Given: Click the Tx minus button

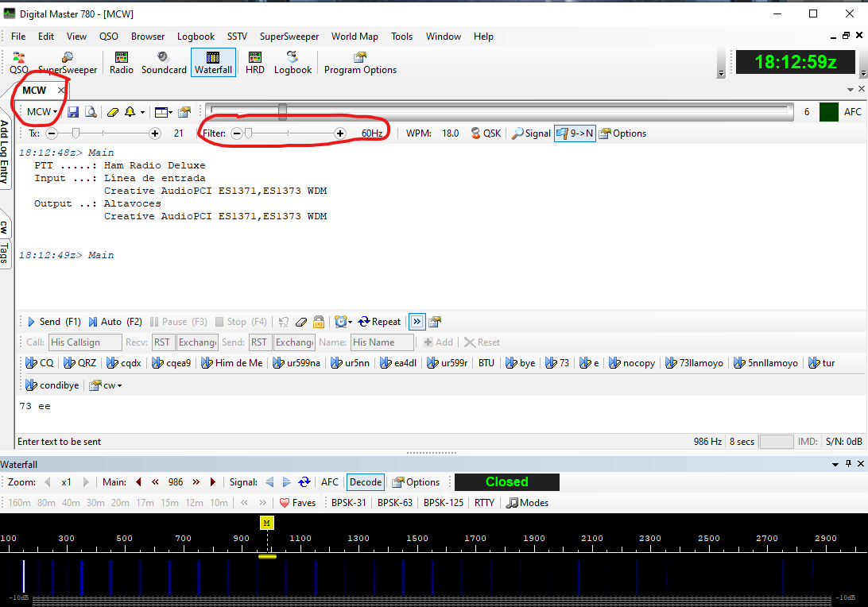Looking at the screenshot, I should tap(52, 133).
